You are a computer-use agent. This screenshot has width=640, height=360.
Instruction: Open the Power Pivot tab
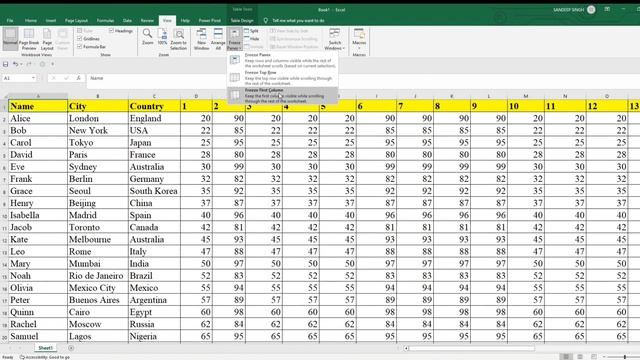pyautogui.click(x=209, y=20)
